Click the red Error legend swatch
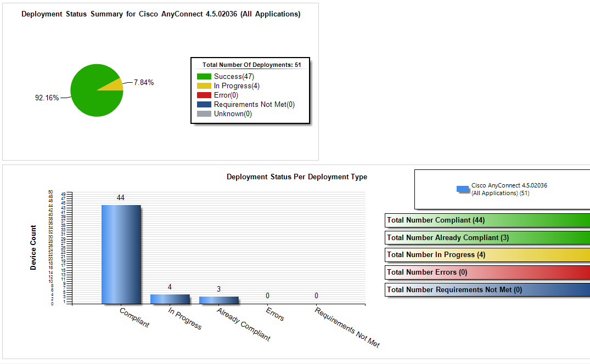590x364 pixels. (x=204, y=95)
